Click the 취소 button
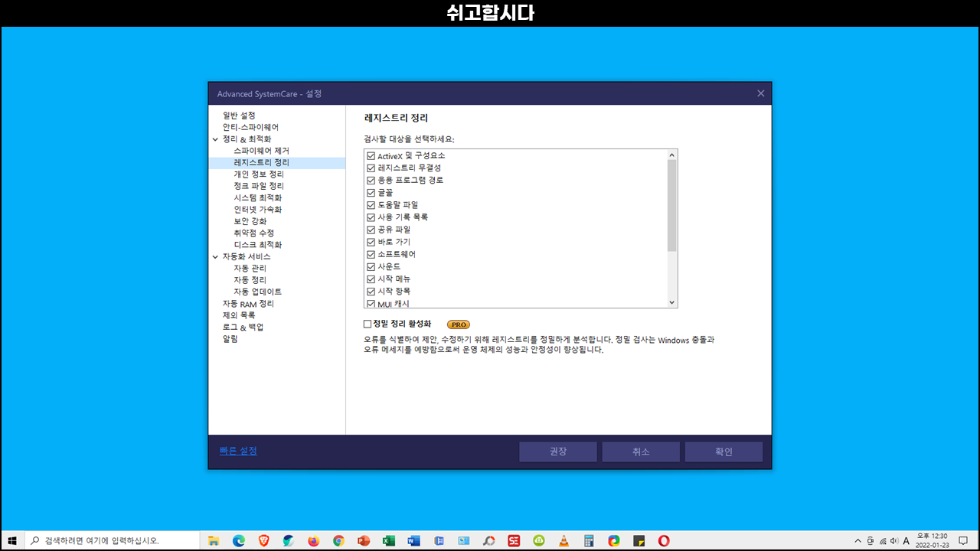Image resolution: width=980 pixels, height=551 pixels. (641, 452)
